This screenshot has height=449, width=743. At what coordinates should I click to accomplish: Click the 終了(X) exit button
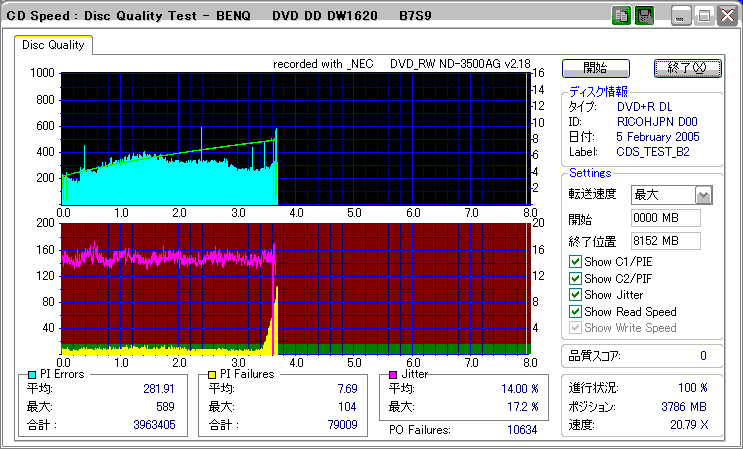688,68
